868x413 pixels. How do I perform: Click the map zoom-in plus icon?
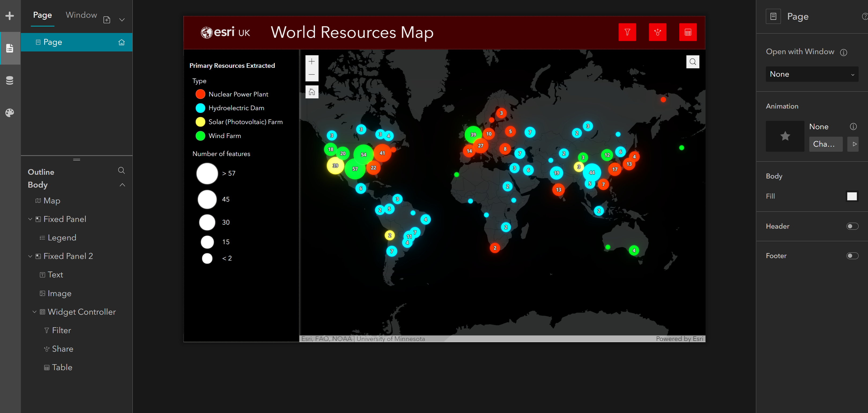pos(311,61)
